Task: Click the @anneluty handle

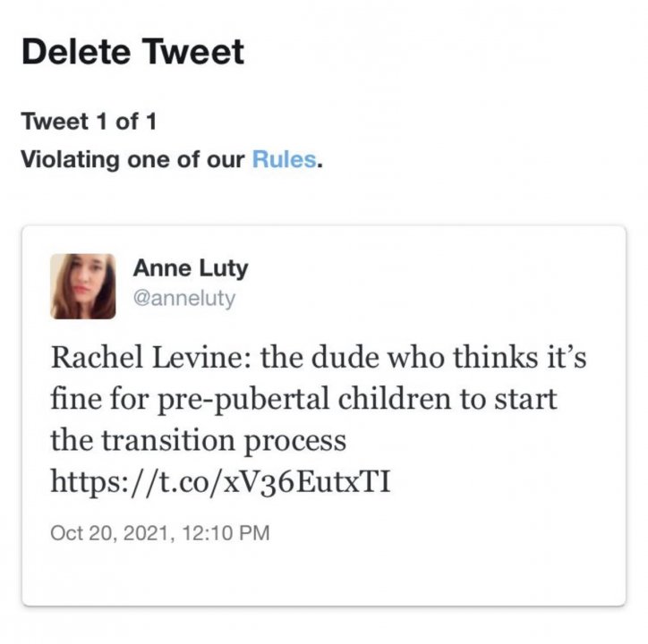Action: click(183, 298)
